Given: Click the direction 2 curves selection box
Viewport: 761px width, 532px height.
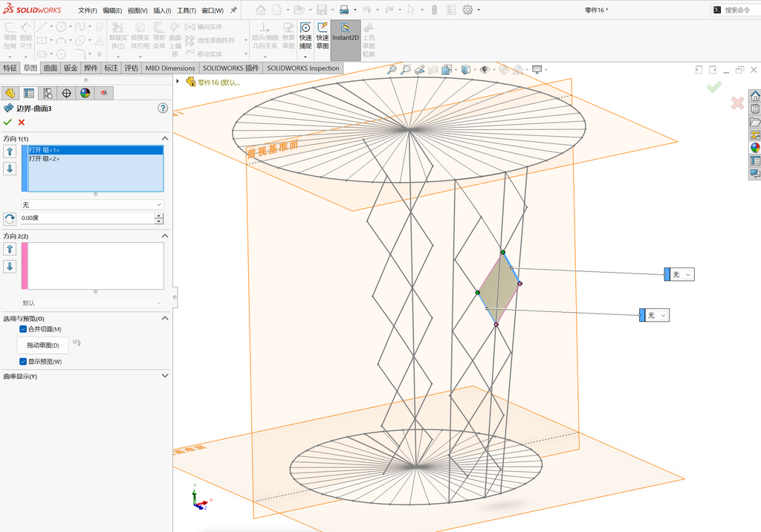Looking at the screenshot, I should (x=96, y=266).
